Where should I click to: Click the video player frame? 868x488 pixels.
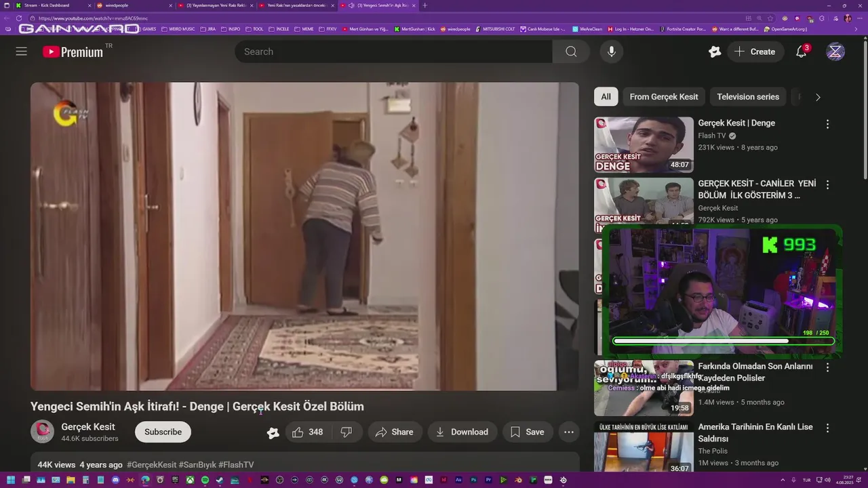[x=304, y=237]
